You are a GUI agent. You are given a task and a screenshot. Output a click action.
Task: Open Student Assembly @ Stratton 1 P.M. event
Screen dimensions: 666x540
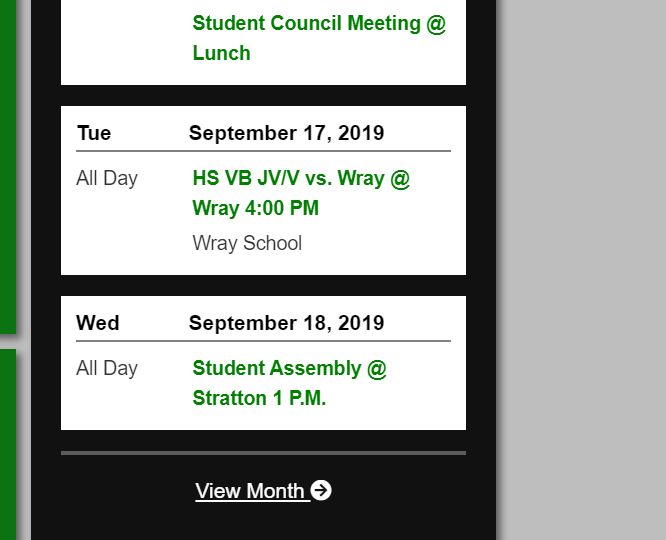coord(289,383)
